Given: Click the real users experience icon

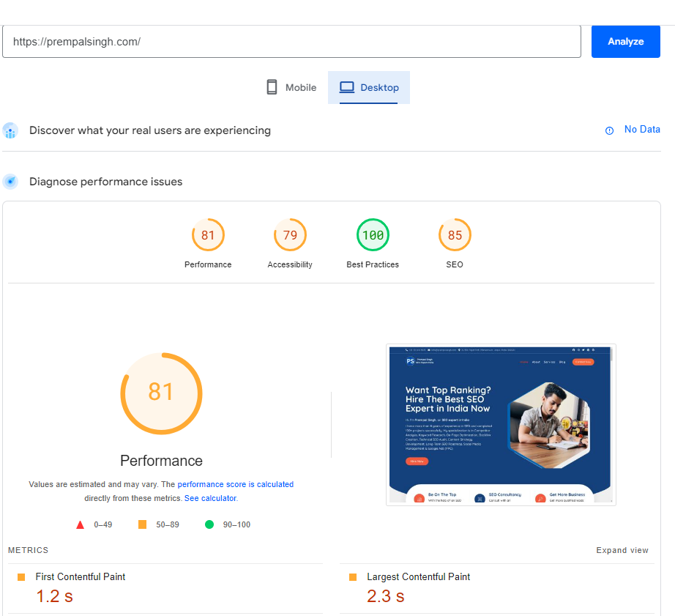Looking at the screenshot, I should point(10,130).
